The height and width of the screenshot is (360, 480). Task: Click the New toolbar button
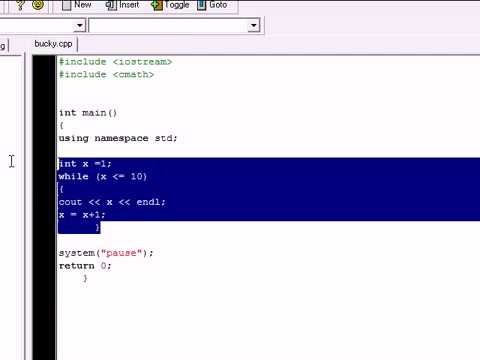tap(77, 5)
